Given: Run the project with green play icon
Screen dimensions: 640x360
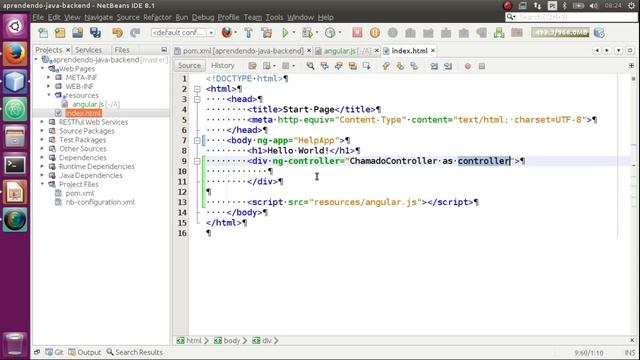Looking at the screenshot, I should (x=285, y=33).
